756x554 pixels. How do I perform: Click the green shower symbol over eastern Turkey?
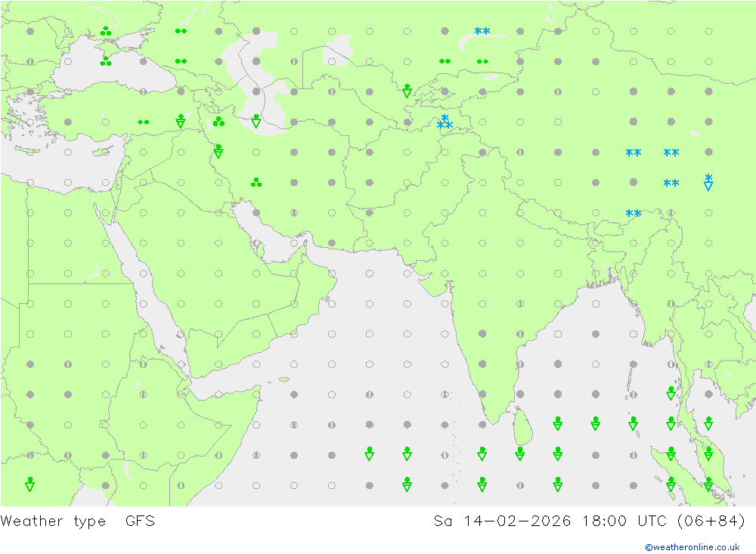[181, 121]
